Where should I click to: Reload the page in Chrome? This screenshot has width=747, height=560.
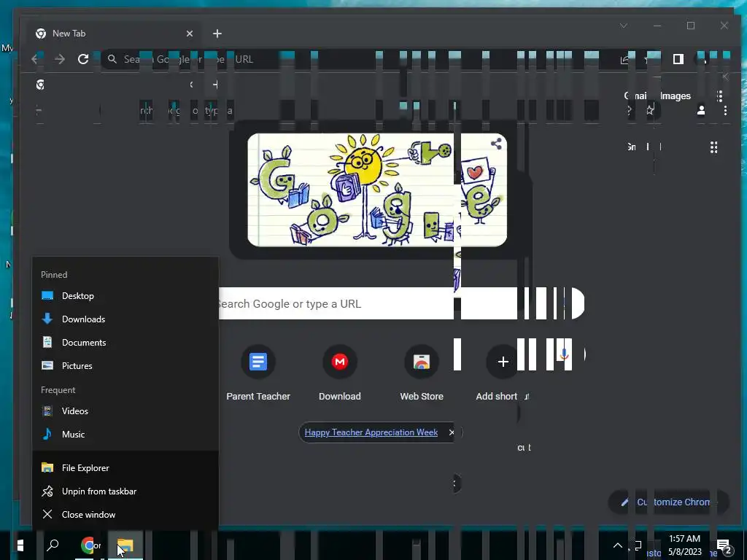click(83, 59)
